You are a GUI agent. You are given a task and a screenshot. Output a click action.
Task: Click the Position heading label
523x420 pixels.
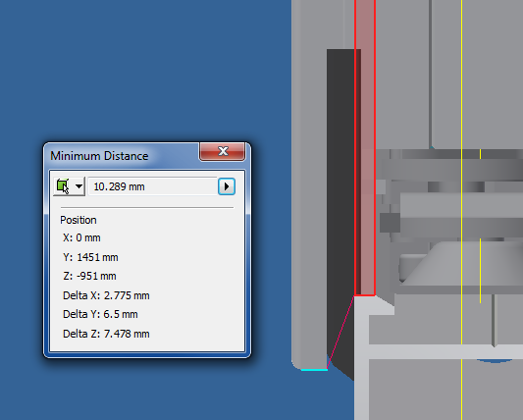(78, 220)
